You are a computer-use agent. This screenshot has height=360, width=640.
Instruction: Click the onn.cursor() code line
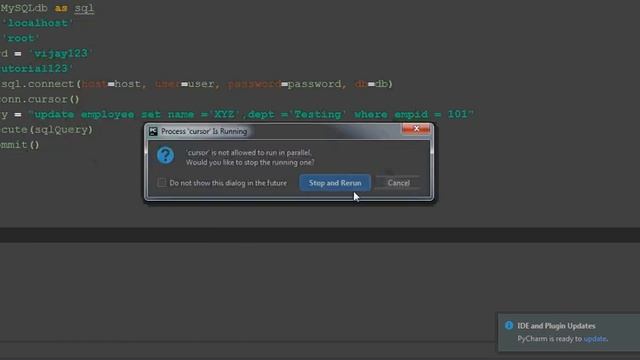click(x=40, y=99)
